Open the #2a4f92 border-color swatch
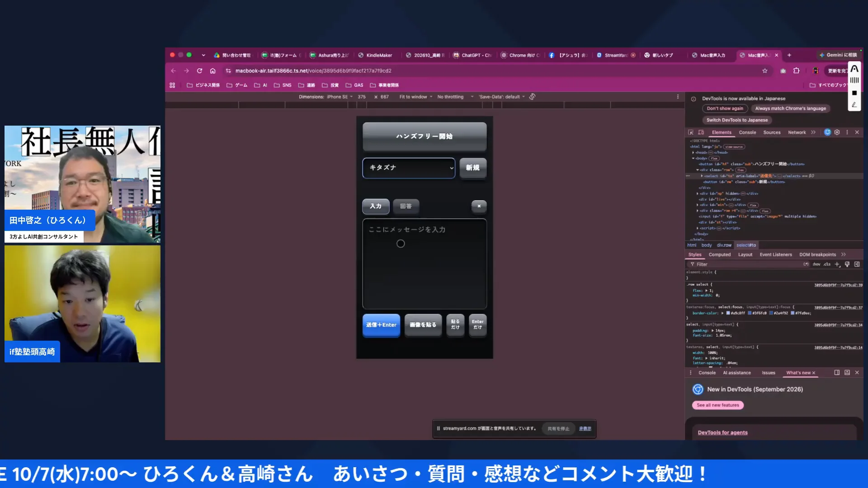This screenshot has width=868, height=488. (771, 313)
